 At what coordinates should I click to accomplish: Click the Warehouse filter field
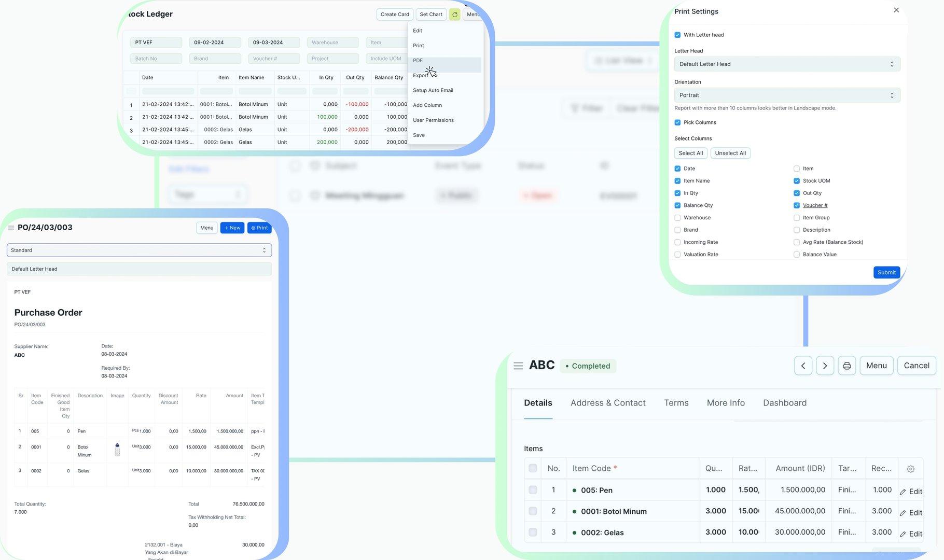332,43
